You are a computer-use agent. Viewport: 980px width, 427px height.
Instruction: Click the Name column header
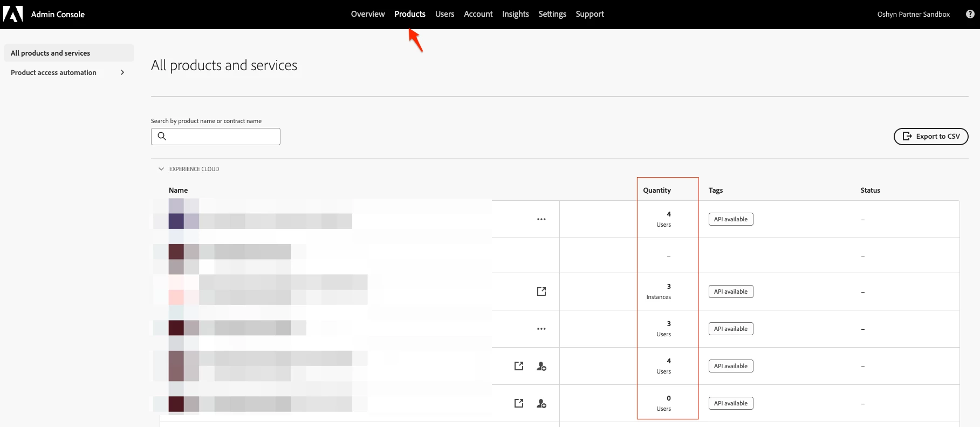coord(179,190)
